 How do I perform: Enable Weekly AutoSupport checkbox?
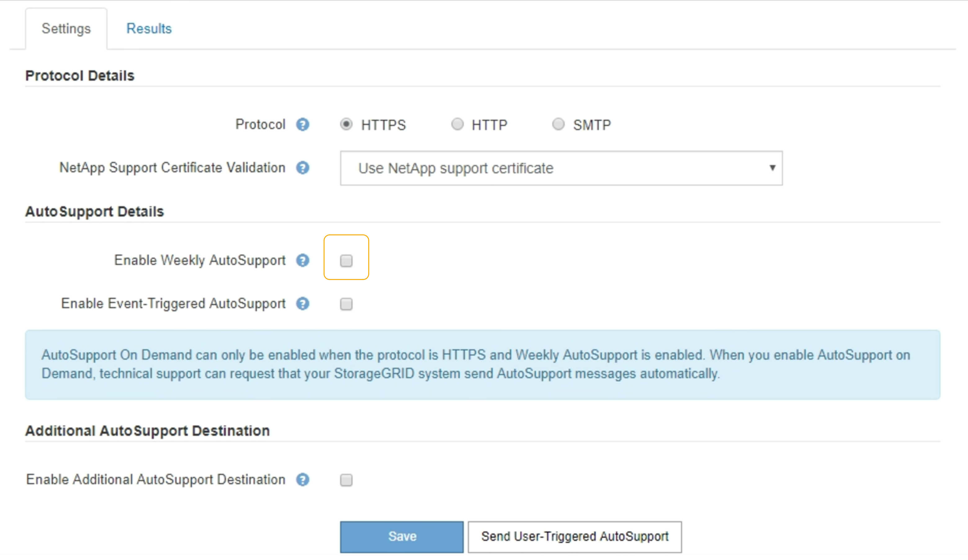click(346, 261)
